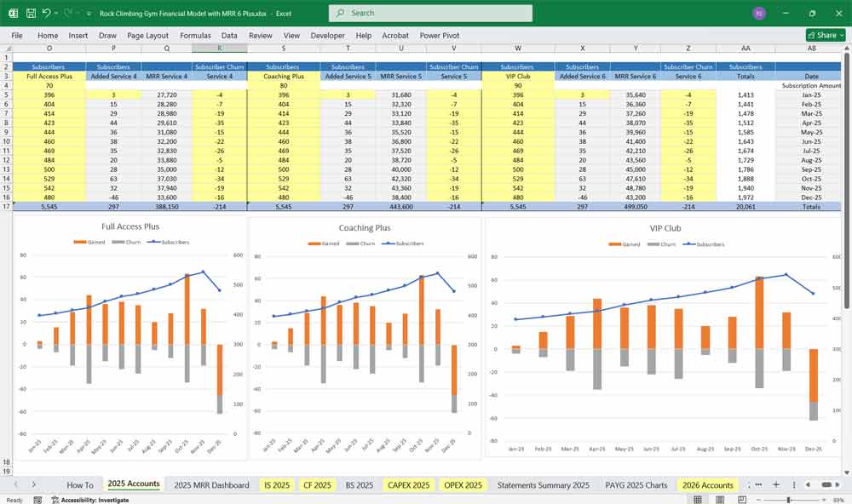The image size is (852, 504).
Task: Open the Undo history dropdown arrow
Action: click(x=56, y=14)
